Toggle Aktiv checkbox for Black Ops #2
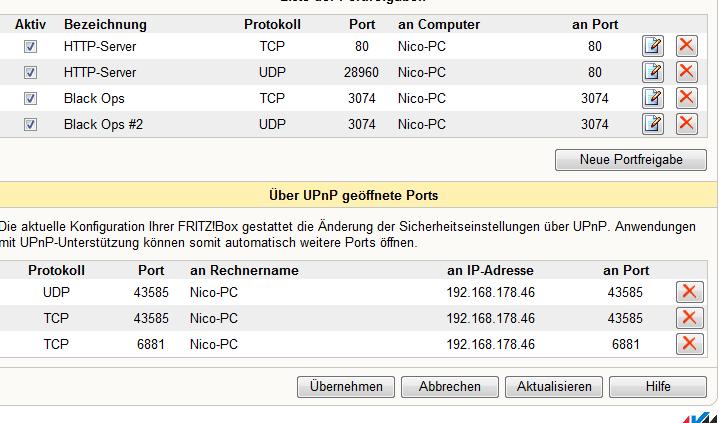Screen dimensions: 726x423 pos(31,125)
